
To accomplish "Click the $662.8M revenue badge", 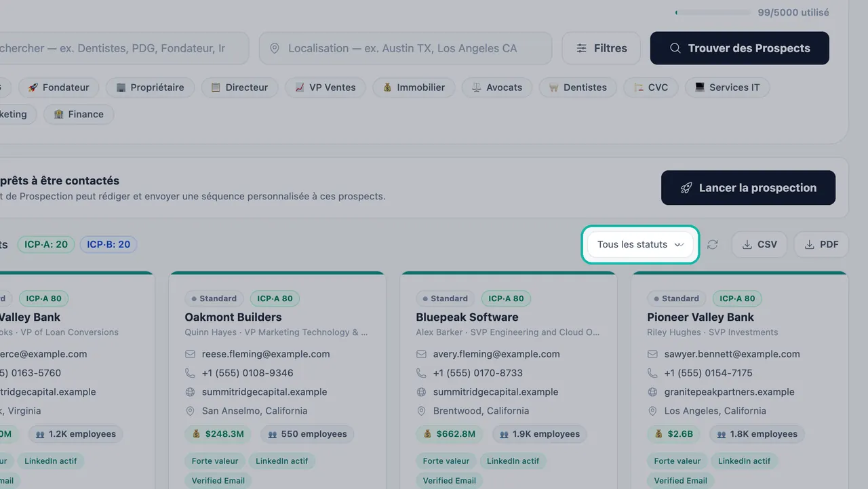I will (x=450, y=434).
